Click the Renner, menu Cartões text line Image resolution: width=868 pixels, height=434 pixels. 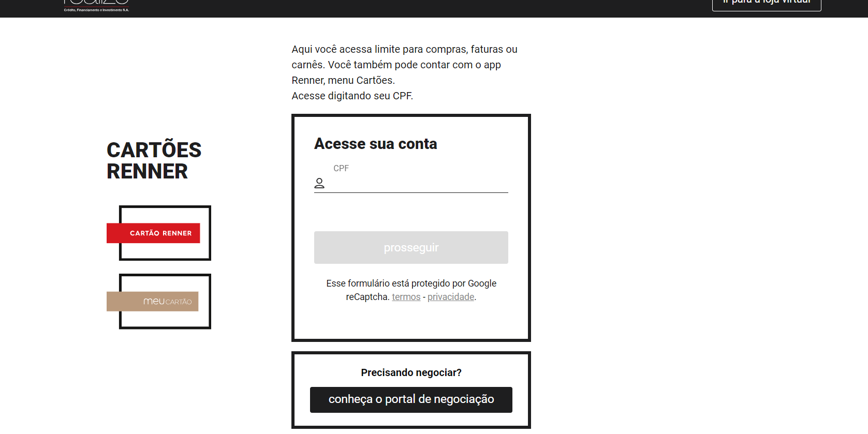pyautogui.click(x=343, y=80)
